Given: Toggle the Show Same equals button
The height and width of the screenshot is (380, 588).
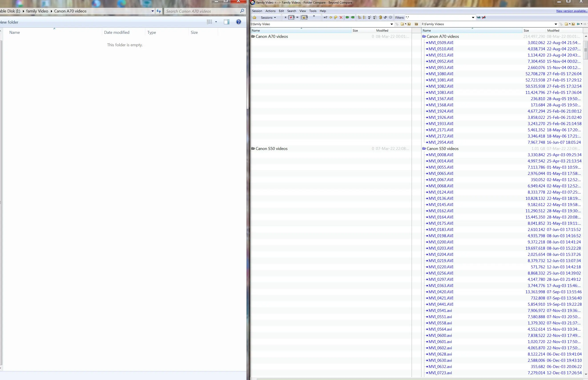Looking at the screenshot, I should (297, 17).
